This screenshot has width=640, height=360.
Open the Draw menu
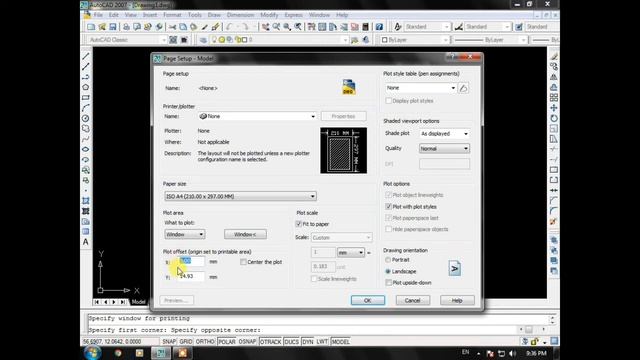tap(214, 15)
